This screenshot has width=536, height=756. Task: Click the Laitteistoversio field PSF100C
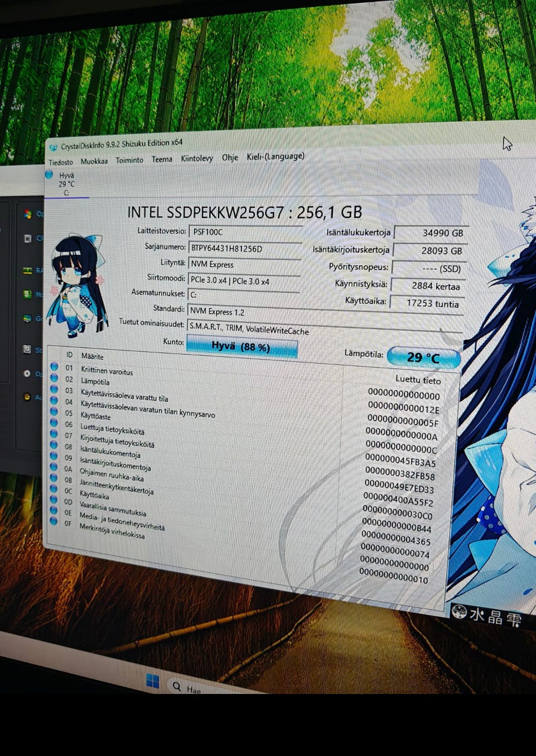pyautogui.click(x=246, y=232)
